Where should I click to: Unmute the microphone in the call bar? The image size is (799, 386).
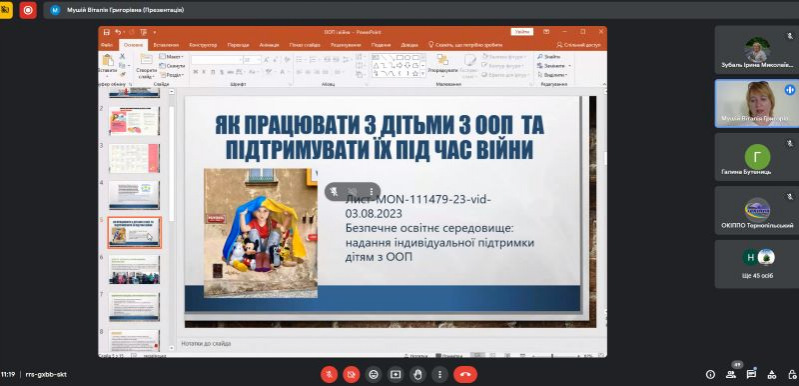tap(329, 375)
